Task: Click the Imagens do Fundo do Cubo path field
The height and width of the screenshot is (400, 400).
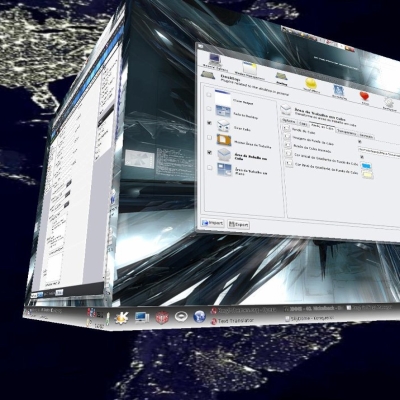Action: click(x=379, y=152)
